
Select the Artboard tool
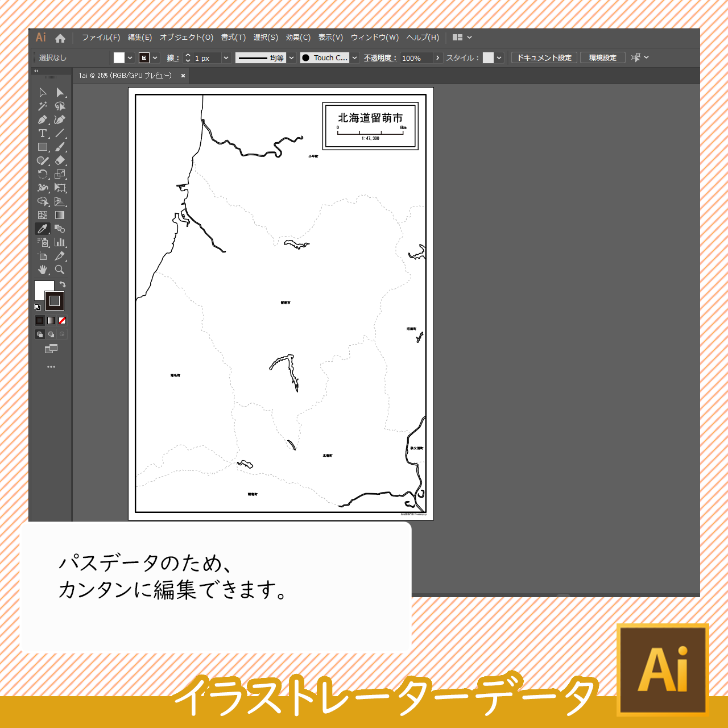coord(43,256)
